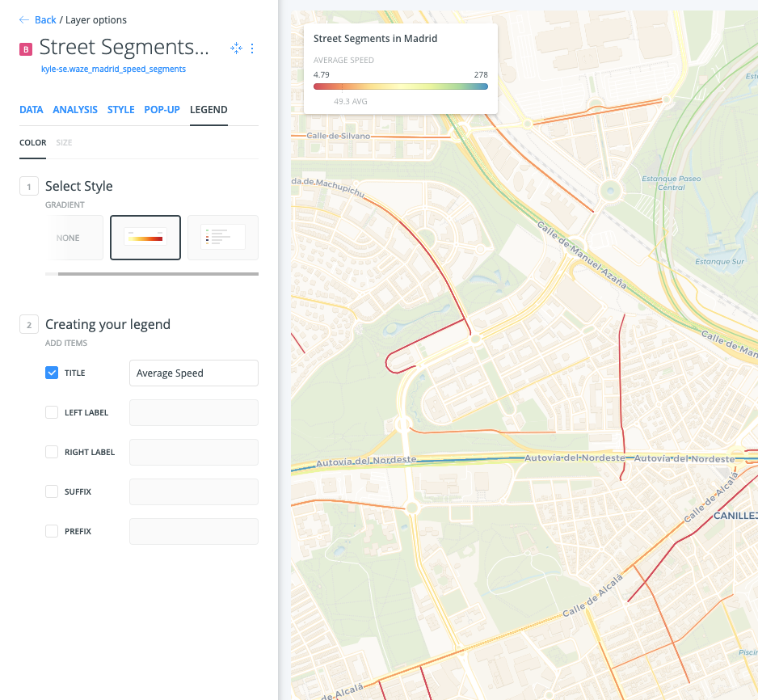This screenshot has width=758, height=700.
Task: Check the RIGHT LABEL option
Action: [52, 452]
